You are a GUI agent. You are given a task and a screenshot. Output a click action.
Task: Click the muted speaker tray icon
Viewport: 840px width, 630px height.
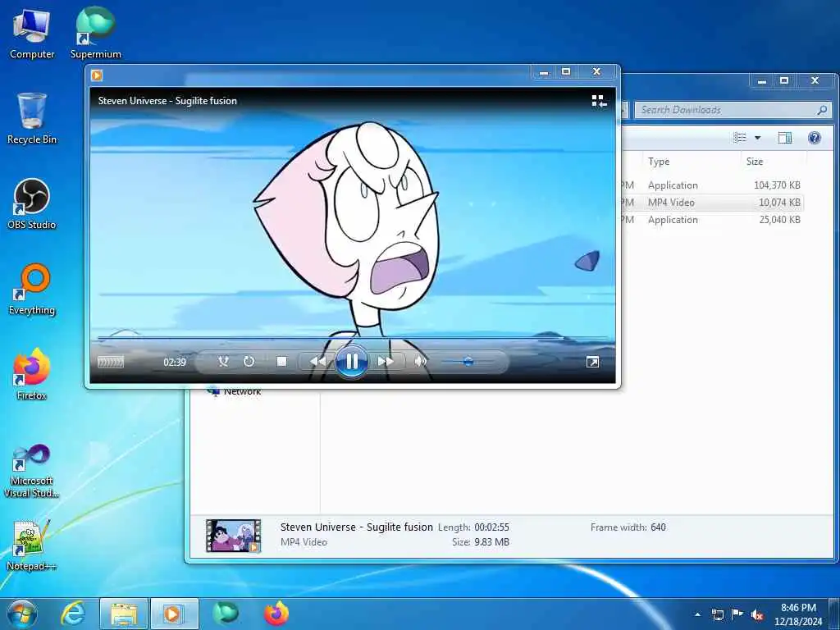[757, 614]
